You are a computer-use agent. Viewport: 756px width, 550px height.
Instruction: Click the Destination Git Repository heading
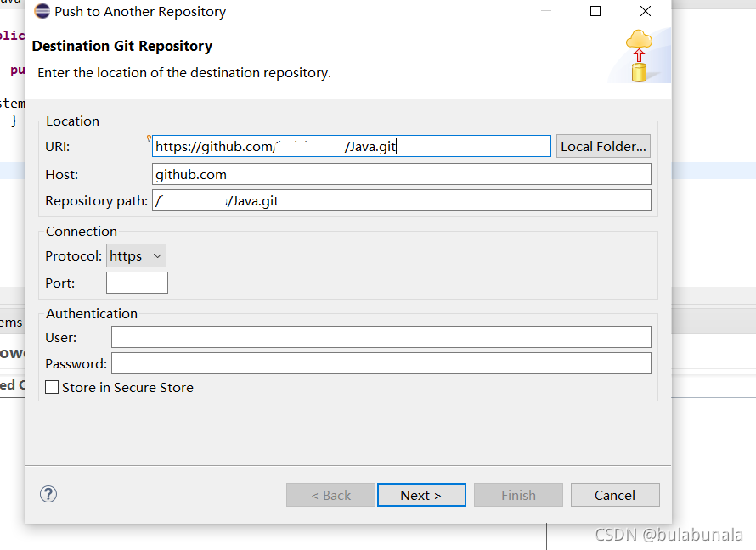pos(122,46)
